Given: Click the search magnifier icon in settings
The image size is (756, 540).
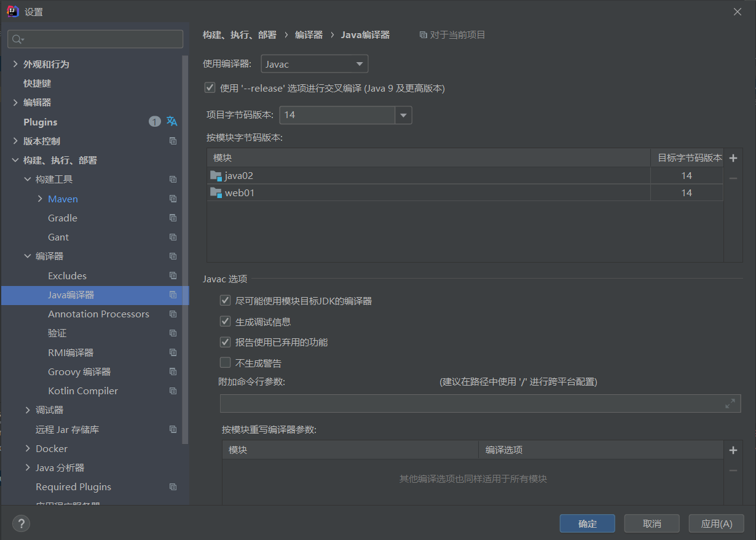Looking at the screenshot, I should (18, 39).
